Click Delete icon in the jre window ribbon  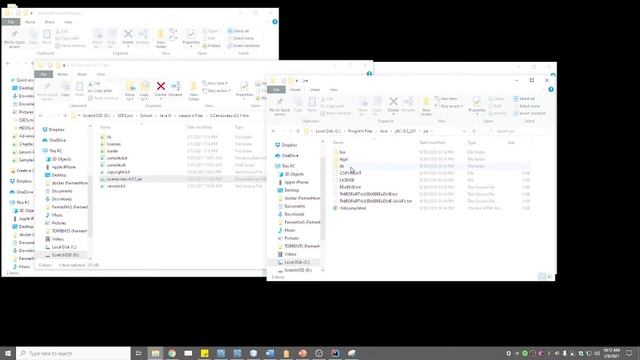(393, 105)
